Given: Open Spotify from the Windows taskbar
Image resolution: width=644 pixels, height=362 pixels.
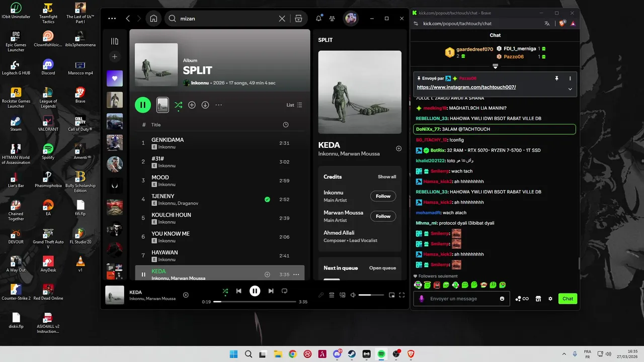Looking at the screenshot, I should point(381,354).
